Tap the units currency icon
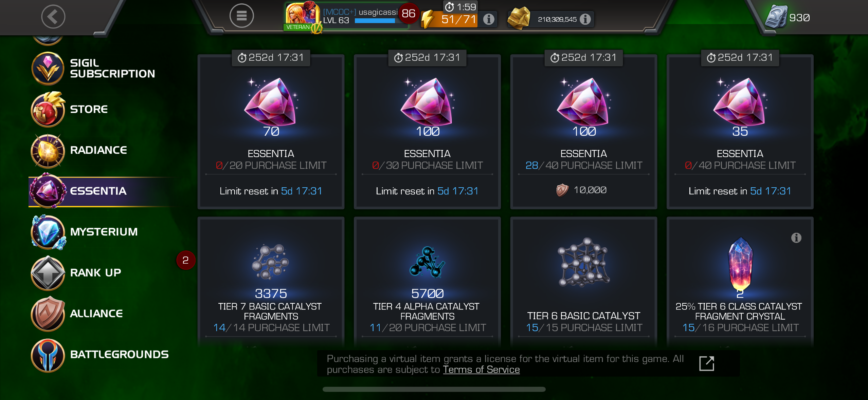The image size is (868, 400). tap(776, 17)
